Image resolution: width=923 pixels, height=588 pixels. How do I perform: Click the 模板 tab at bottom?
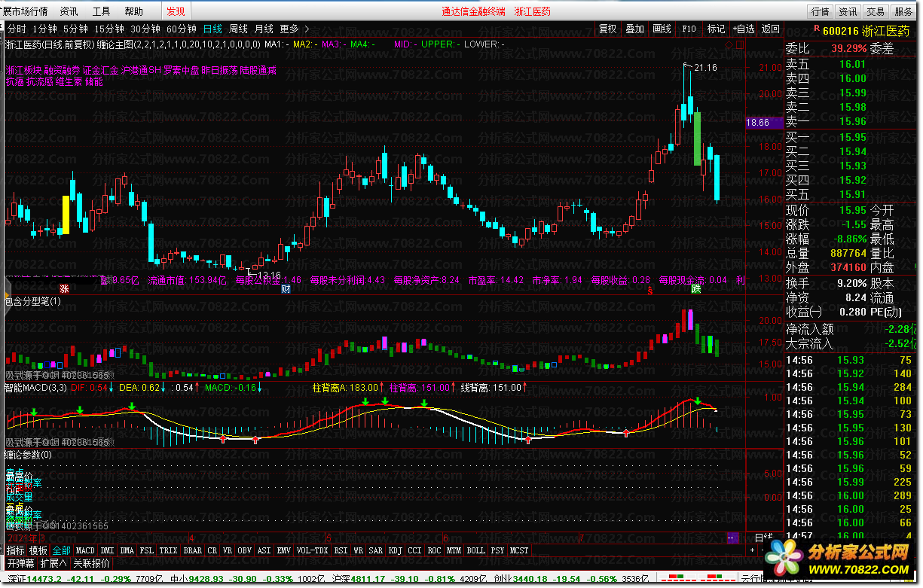click(38, 550)
